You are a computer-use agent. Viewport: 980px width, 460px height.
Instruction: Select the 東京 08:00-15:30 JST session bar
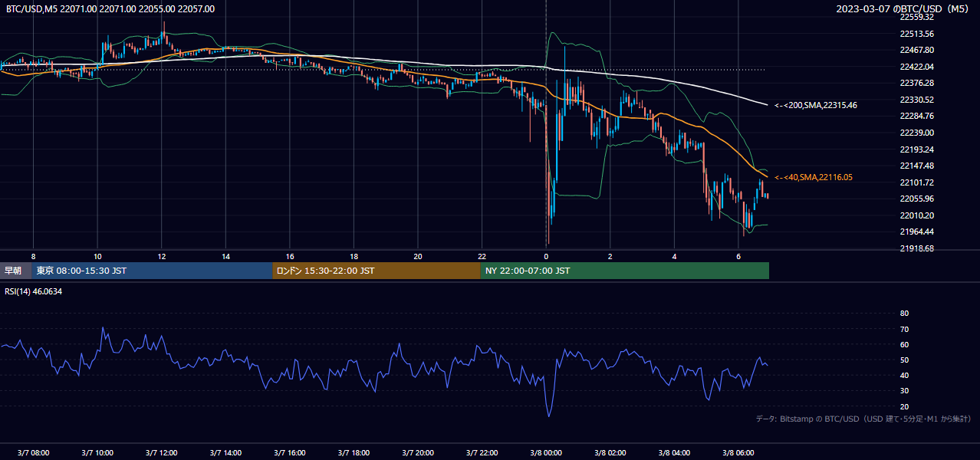pyautogui.click(x=152, y=271)
